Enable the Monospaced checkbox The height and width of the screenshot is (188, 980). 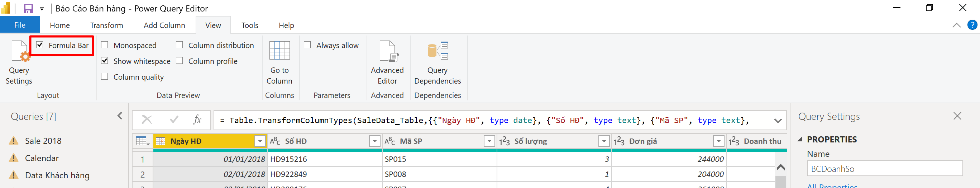[x=105, y=45]
